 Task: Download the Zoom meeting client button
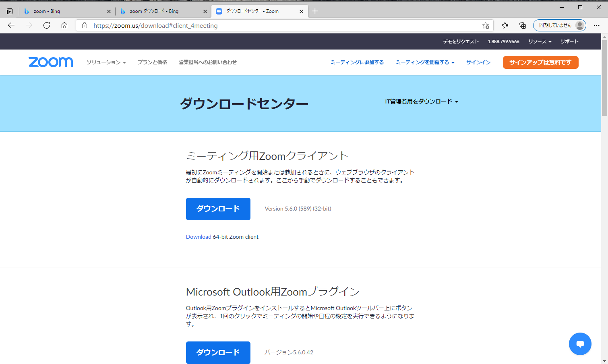(x=218, y=209)
